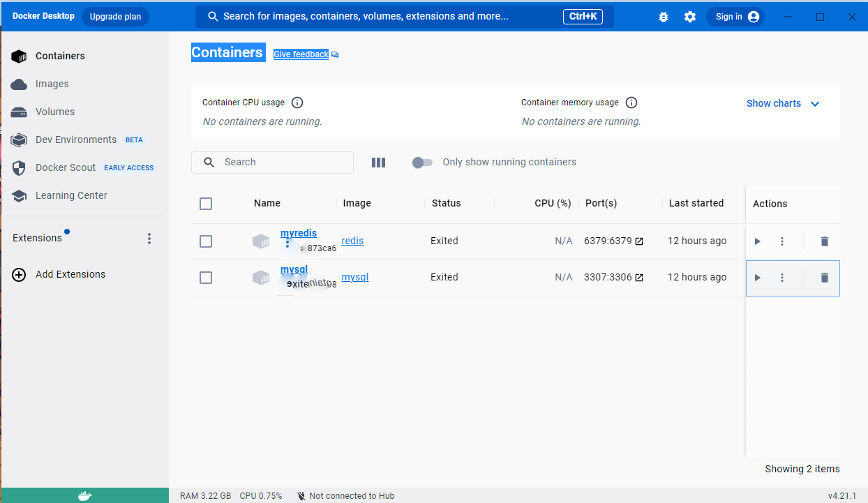Open the myredis container link
The image size is (868, 503).
[299, 234]
